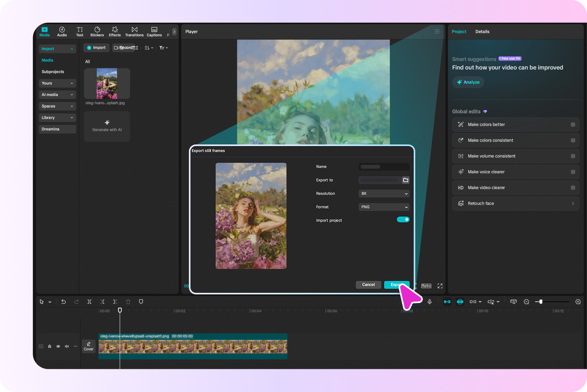Click the Analyze button

tap(468, 82)
